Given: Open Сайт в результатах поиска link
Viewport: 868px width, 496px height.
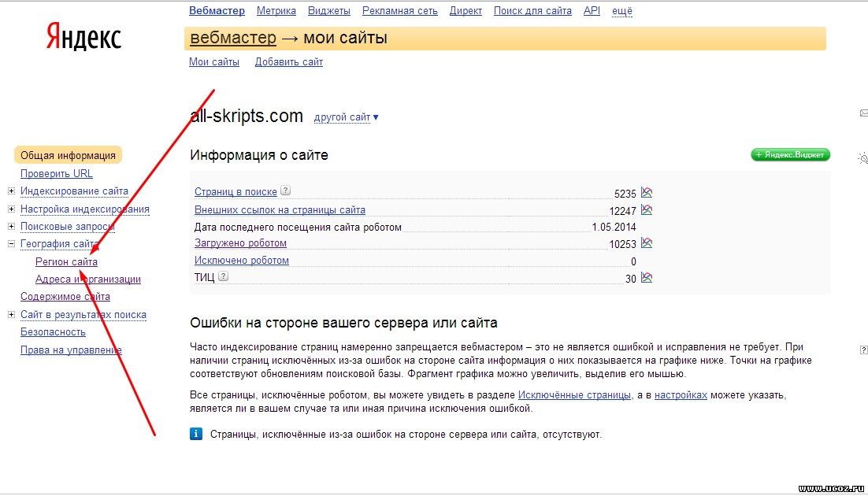Looking at the screenshot, I should 83,314.
